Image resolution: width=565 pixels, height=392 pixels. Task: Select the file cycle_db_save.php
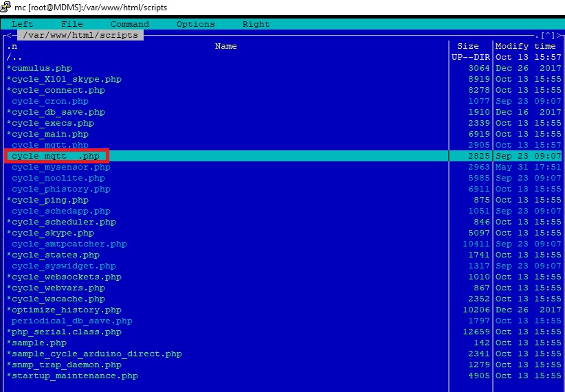tap(56, 112)
